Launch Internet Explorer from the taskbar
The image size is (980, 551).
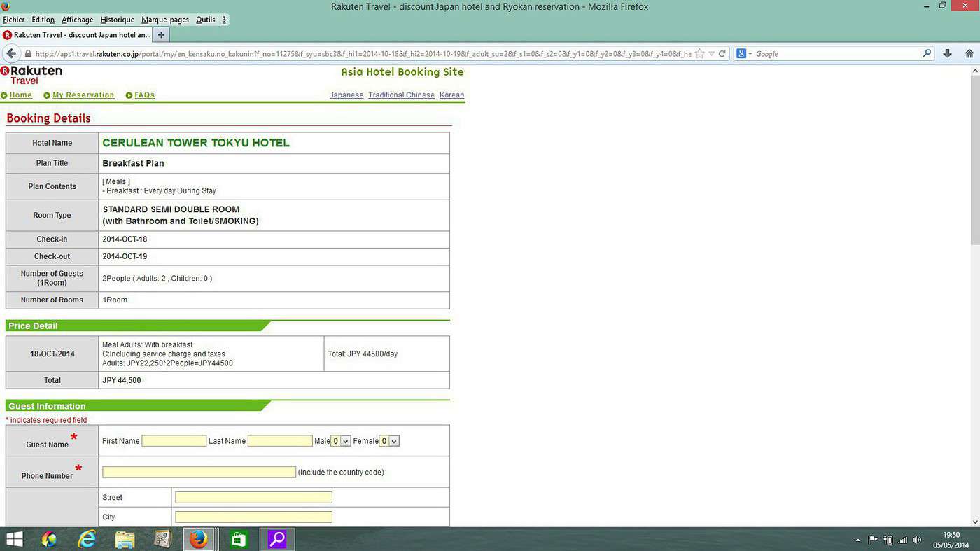click(87, 539)
